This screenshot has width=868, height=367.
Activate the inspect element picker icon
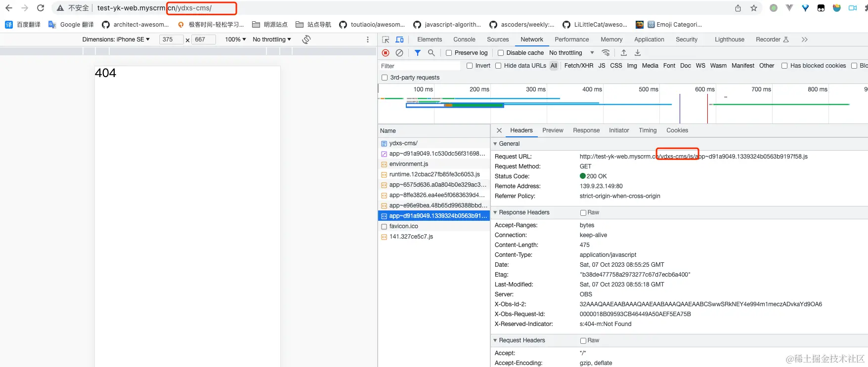386,40
